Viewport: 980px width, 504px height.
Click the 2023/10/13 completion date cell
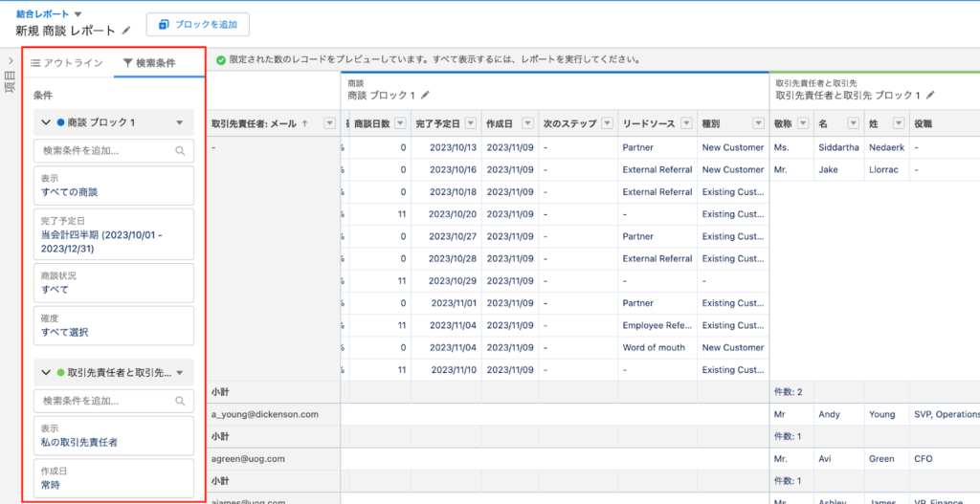click(x=446, y=147)
